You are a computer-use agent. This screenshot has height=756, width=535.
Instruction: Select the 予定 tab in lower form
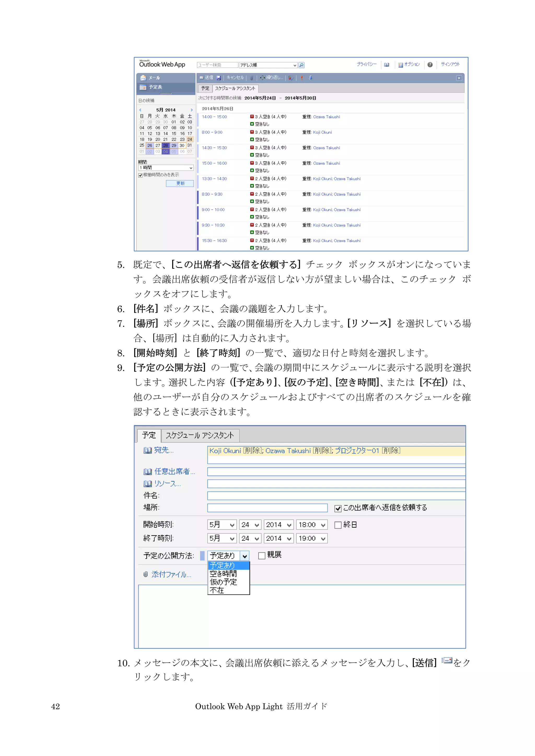click(149, 436)
